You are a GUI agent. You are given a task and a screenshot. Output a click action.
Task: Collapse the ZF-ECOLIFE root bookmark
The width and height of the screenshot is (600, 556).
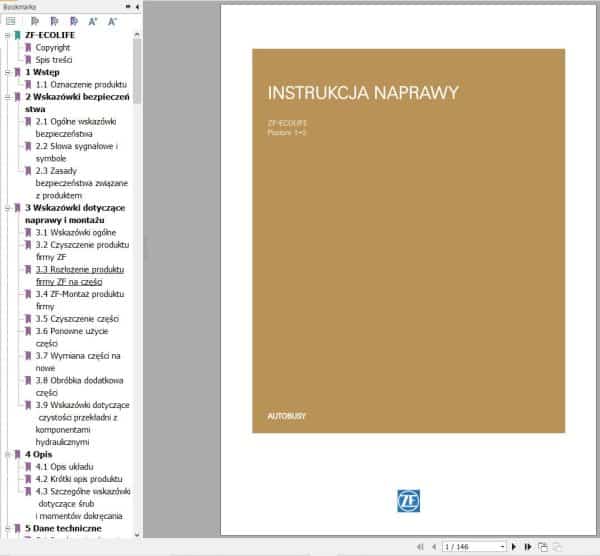tap(6, 35)
